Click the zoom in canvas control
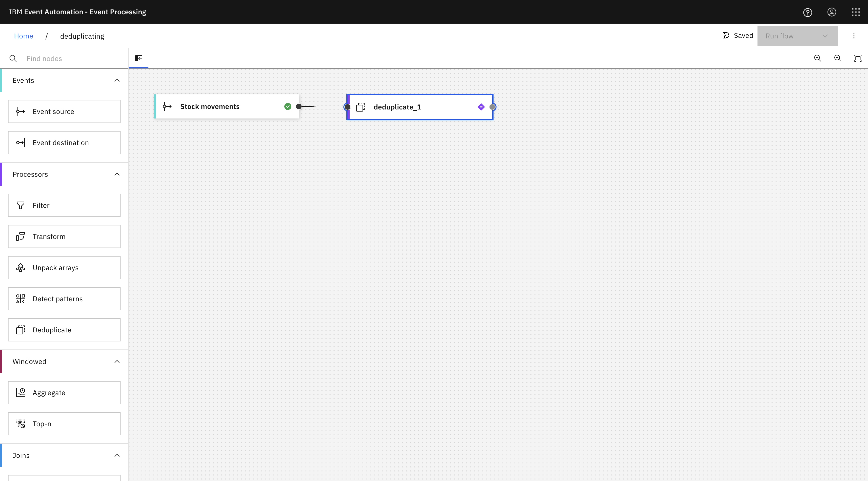This screenshot has height=481, width=868. (818, 58)
